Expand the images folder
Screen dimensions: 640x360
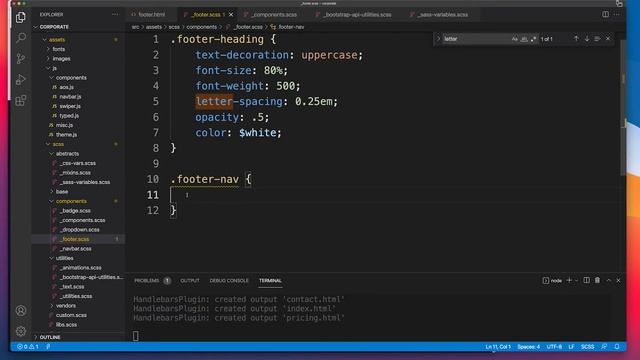(x=61, y=58)
